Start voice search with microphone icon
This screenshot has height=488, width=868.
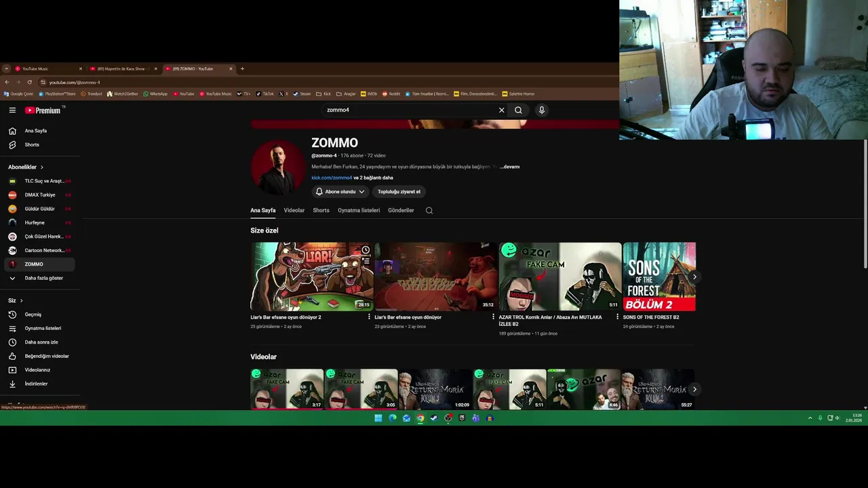pyautogui.click(x=541, y=110)
